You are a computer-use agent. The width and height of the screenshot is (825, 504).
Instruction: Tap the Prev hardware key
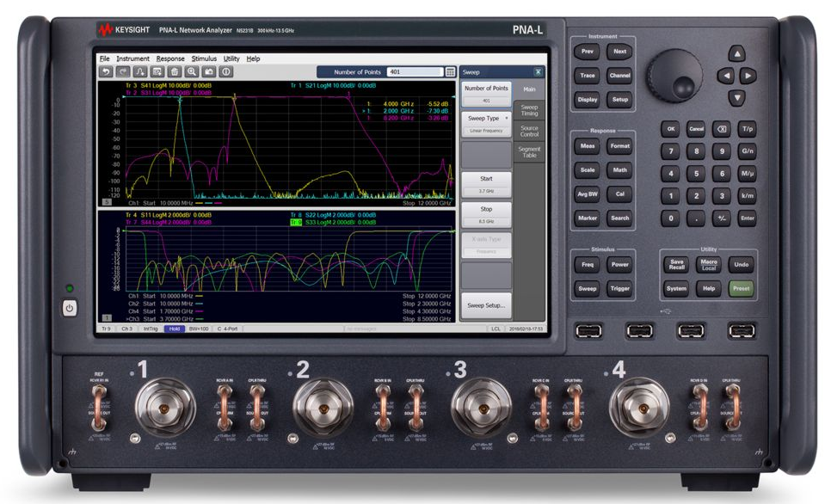588,52
